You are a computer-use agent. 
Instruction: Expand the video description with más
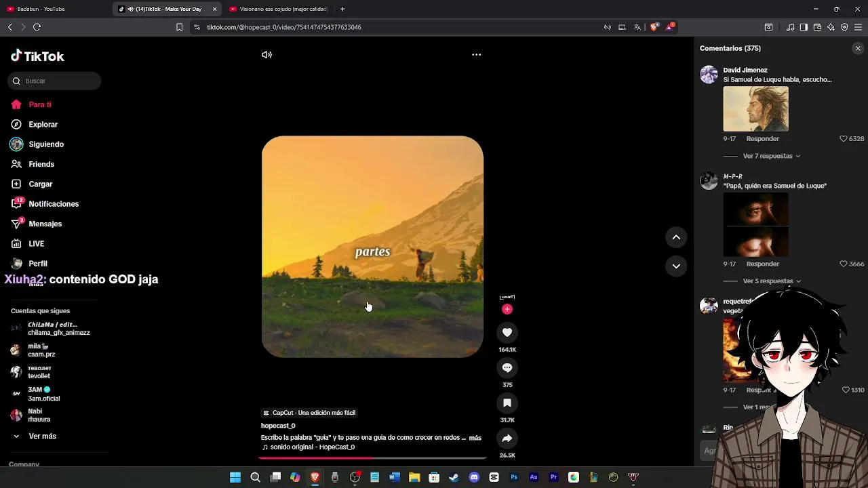(x=475, y=438)
